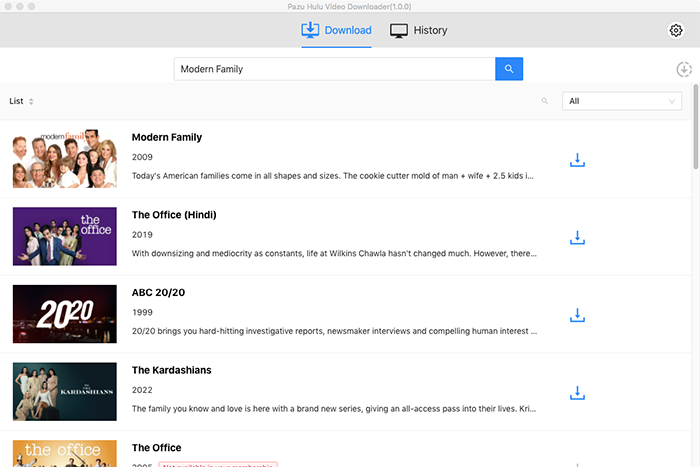The image size is (700, 467).
Task: Select The Office (Hindi) title text
Action: coord(174,215)
